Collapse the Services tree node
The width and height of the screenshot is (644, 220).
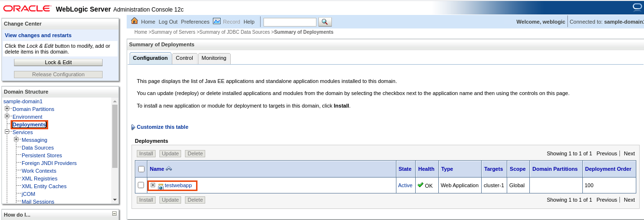pos(7,132)
